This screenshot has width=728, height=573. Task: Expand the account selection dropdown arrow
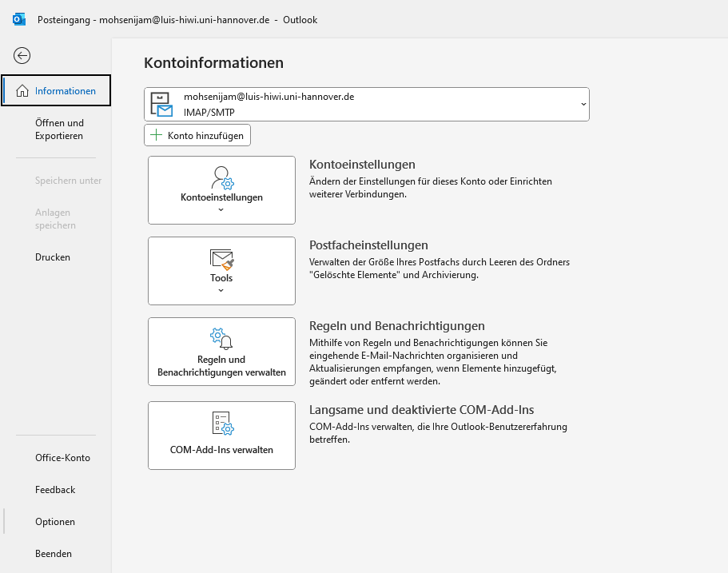(583, 105)
